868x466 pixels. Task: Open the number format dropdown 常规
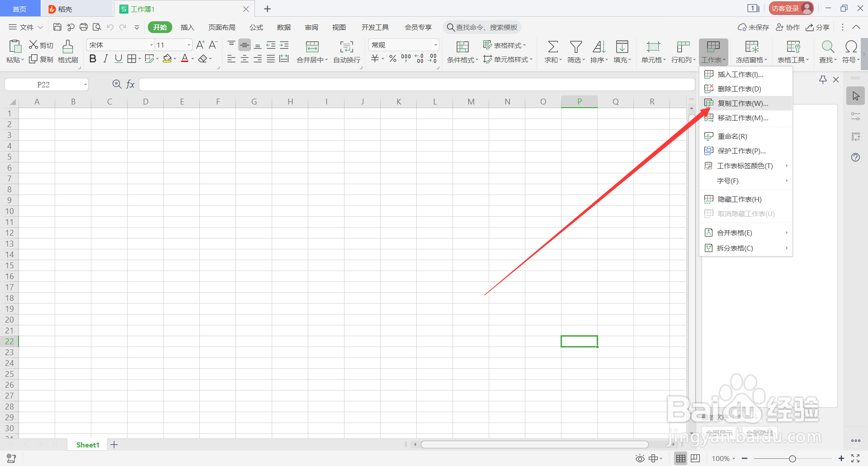[x=435, y=45]
